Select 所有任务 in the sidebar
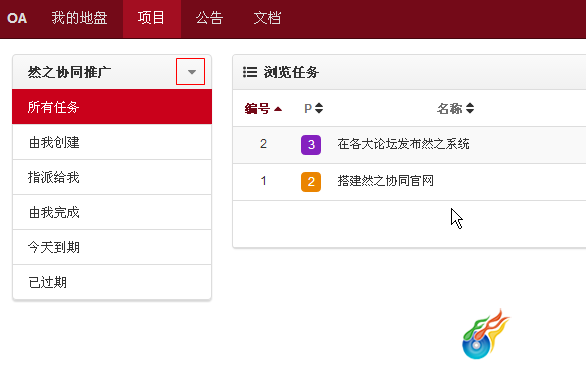Viewport: 586px width, 367px height. [112, 107]
